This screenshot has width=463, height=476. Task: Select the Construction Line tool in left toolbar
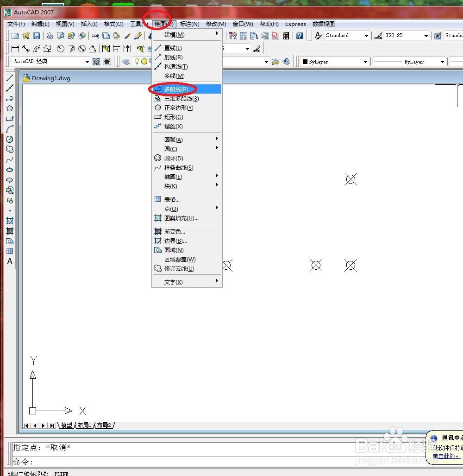[x=10, y=88]
